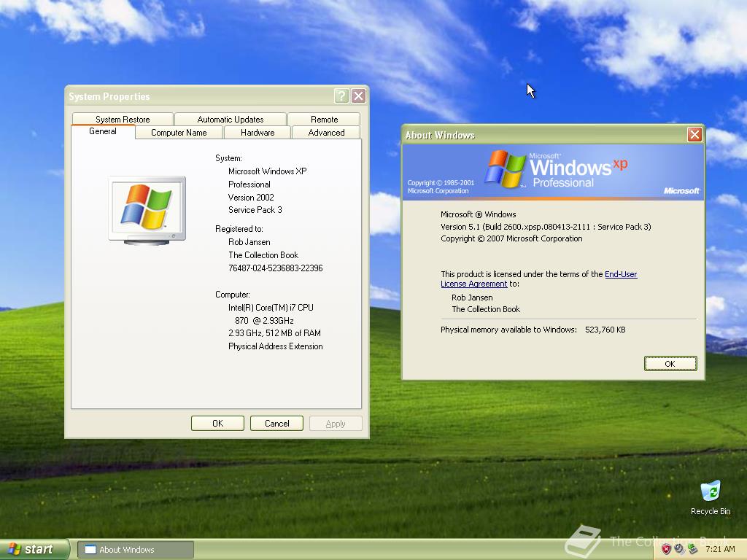The height and width of the screenshot is (560, 747).
Task: Click the help question mark in System Properties
Action: click(x=341, y=96)
